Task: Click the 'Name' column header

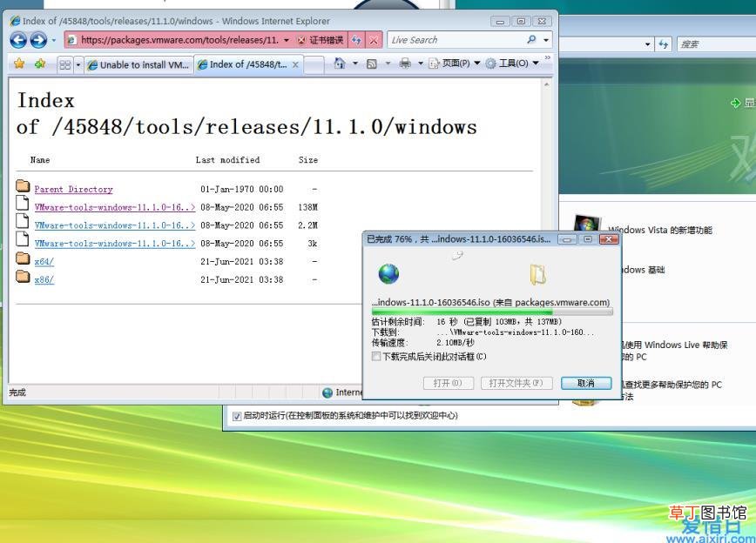Action: (x=40, y=160)
